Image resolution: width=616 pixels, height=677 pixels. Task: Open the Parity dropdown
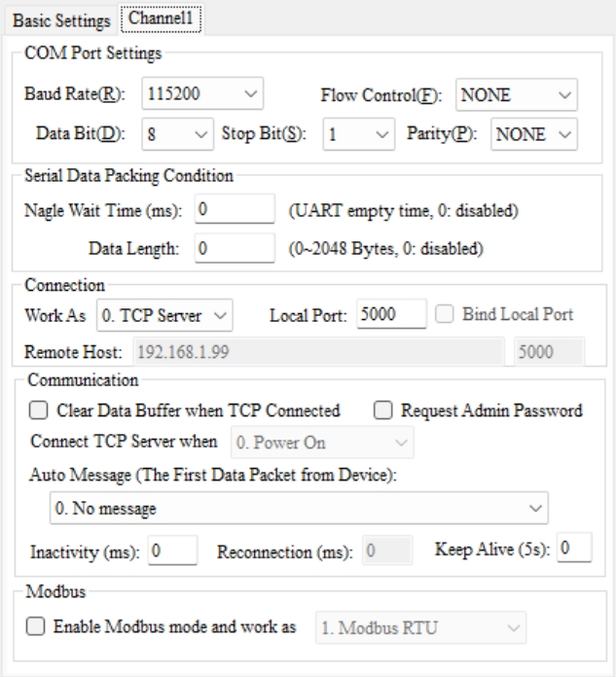[533, 133]
